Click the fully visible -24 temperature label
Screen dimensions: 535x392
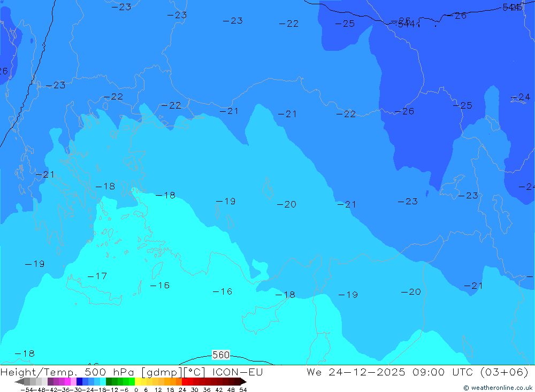521,97
